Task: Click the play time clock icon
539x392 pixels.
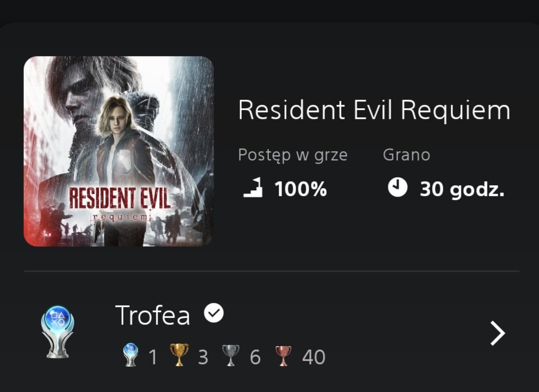Action: 397,188
